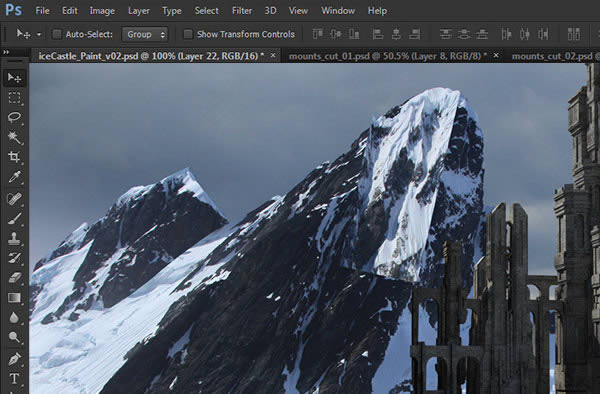Viewport: 600px width, 394px height.
Task: Align right edges in options bar
Action: (x=414, y=34)
